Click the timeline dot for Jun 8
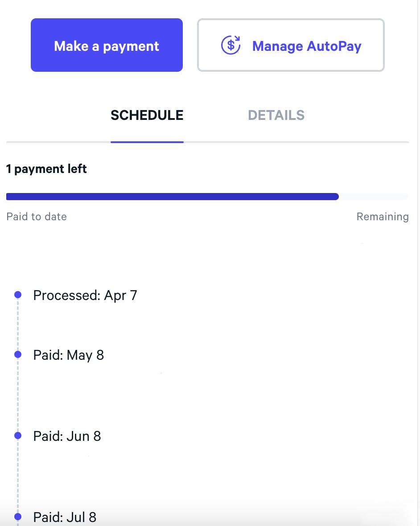The image size is (420, 526). click(18, 436)
